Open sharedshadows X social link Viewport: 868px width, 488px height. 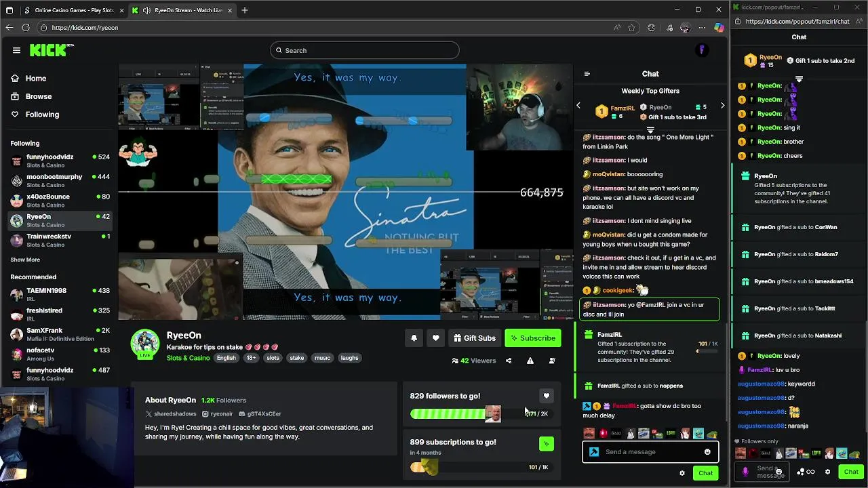(170, 413)
